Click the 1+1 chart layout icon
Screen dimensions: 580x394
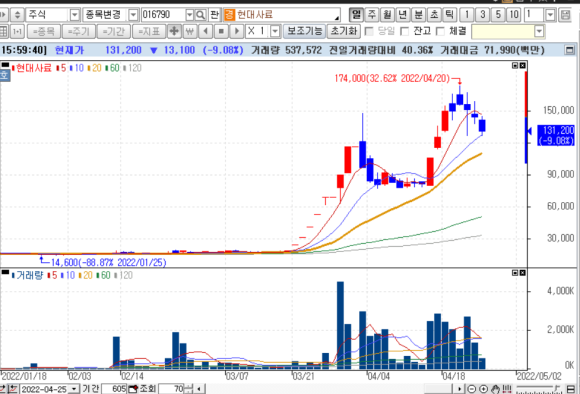click(17, 31)
